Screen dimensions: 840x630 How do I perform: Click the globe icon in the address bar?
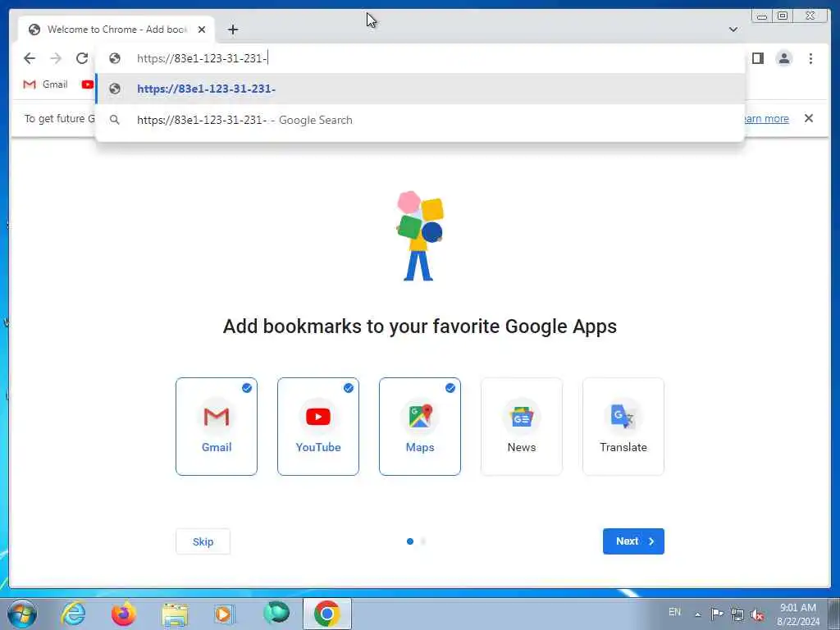click(x=115, y=58)
